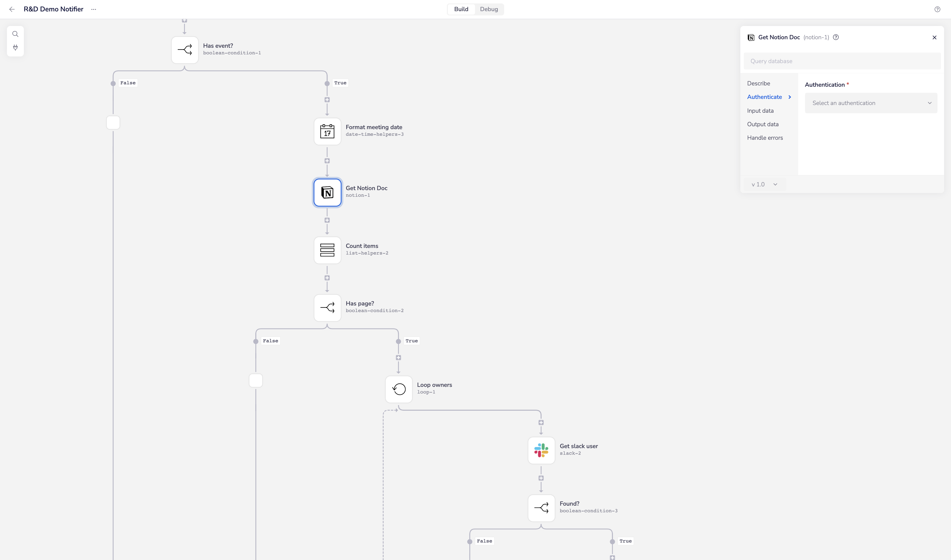Go to Handle errors section
The image size is (951, 560).
pos(764,138)
